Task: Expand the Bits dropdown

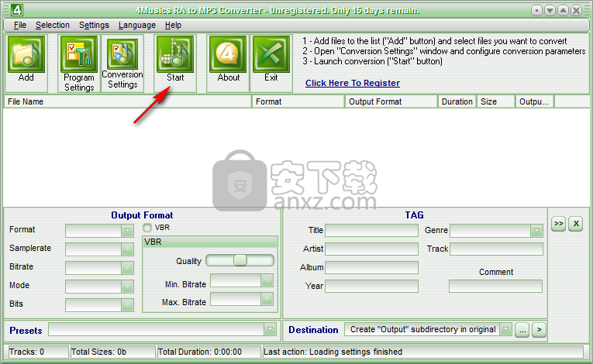Action: click(127, 304)
